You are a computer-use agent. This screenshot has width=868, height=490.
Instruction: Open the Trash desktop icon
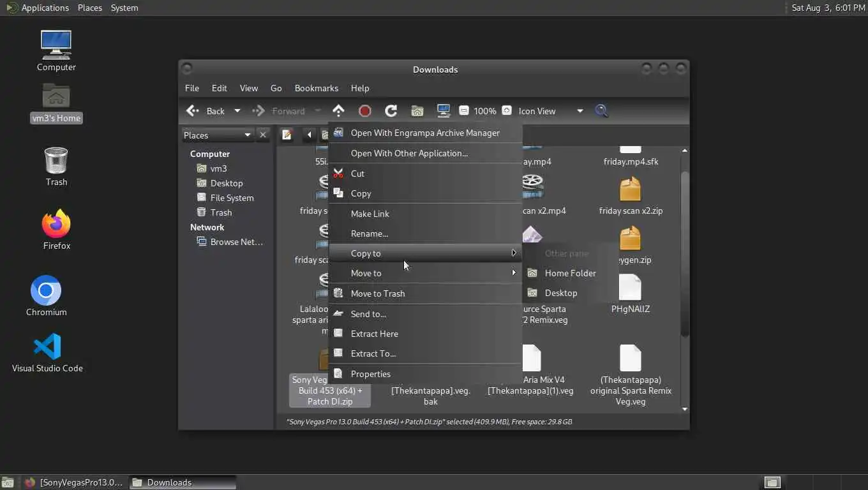click(x=56, y=167)
